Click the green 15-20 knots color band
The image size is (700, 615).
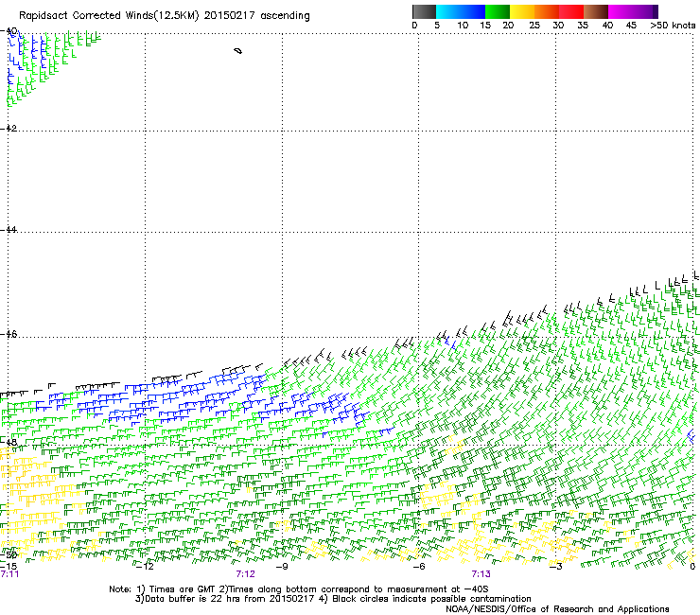(x=498, y=11)
